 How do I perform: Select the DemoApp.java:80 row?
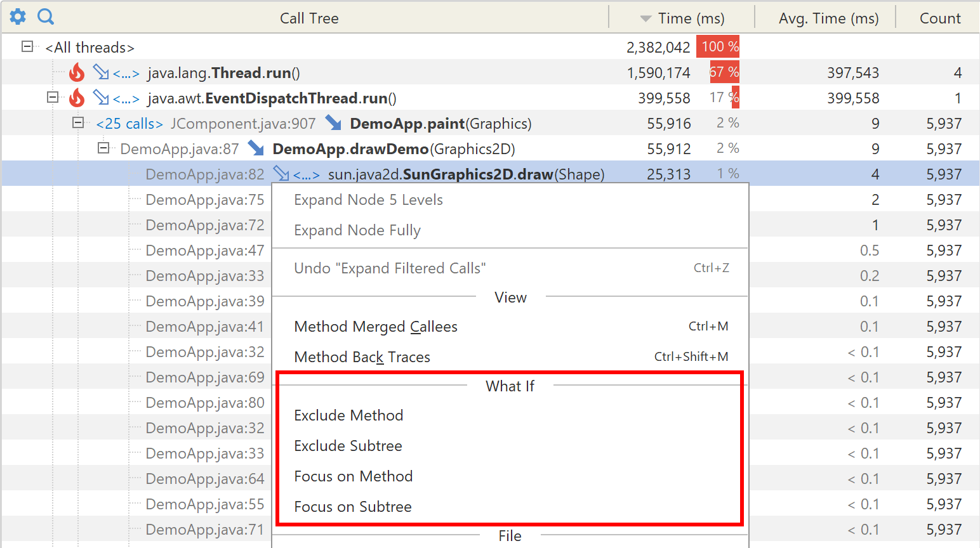click(x=204, y=403)
